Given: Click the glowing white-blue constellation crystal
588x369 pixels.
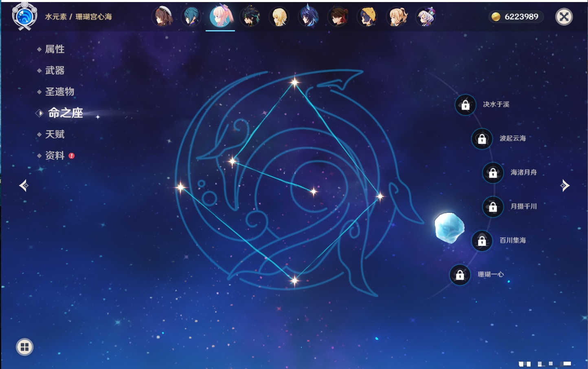Looking at the screenshot, I should point(449,228).
